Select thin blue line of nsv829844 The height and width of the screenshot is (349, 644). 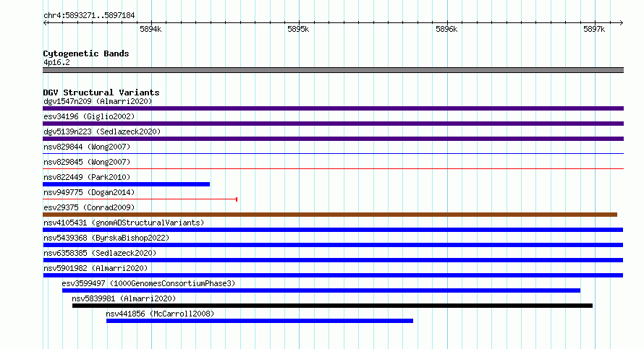tap(333, 154)
